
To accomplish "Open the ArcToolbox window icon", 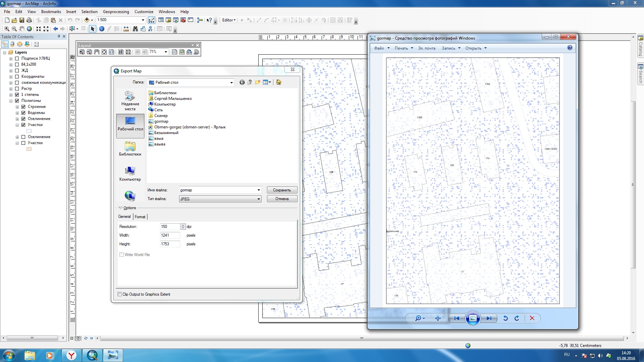I will (x=183, y=20).
